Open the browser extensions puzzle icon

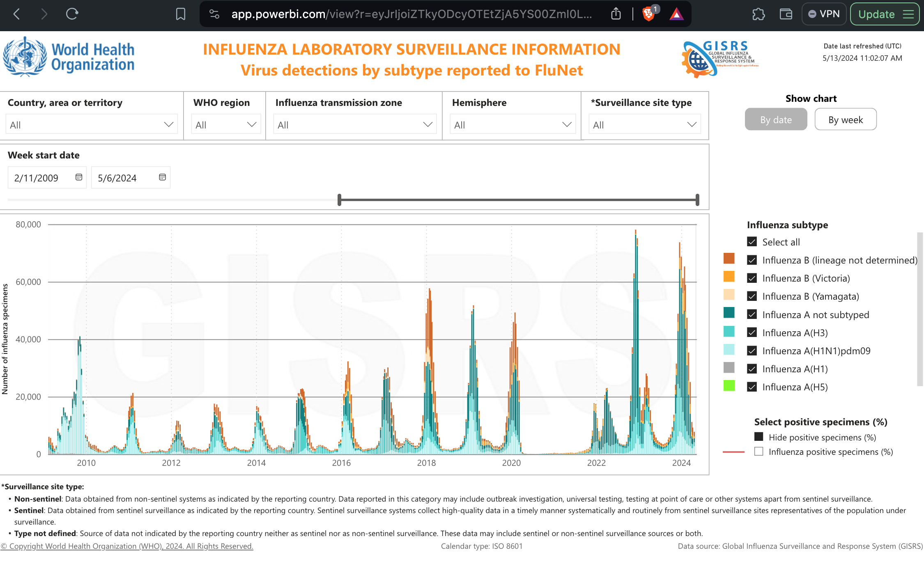[x=759, y=14]
